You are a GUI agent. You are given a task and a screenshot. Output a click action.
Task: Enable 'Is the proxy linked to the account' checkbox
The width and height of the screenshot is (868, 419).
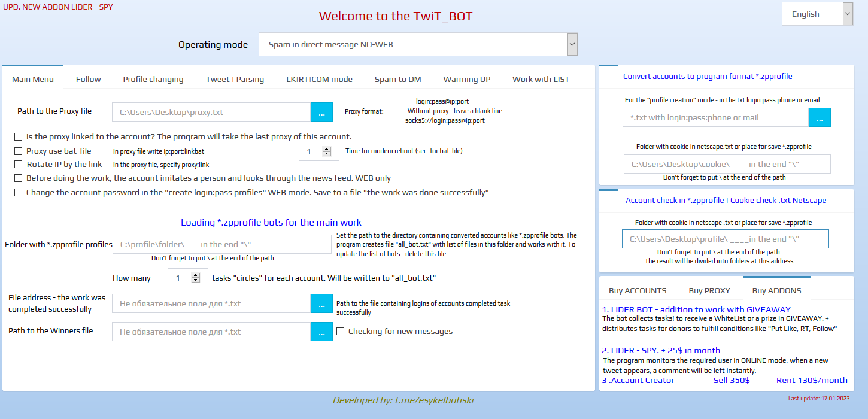click(x=19, y=137)
